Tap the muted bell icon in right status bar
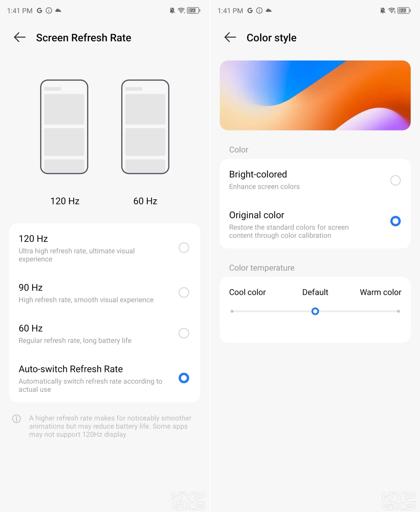Image resolution: width=420 pixels, height=512 pixels. [382, 10]
